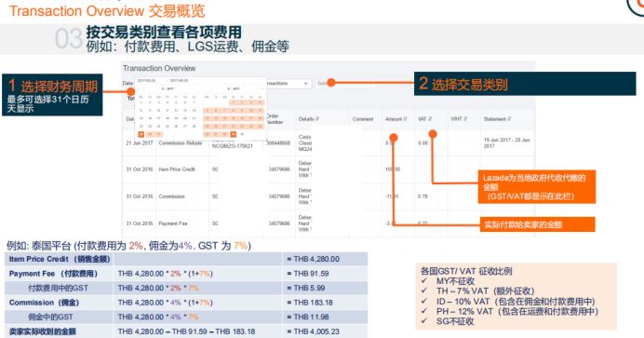Click the Payment Fee（付款费用）row label
This screenshot has height=338, width=644.
[x=53, y=274]
